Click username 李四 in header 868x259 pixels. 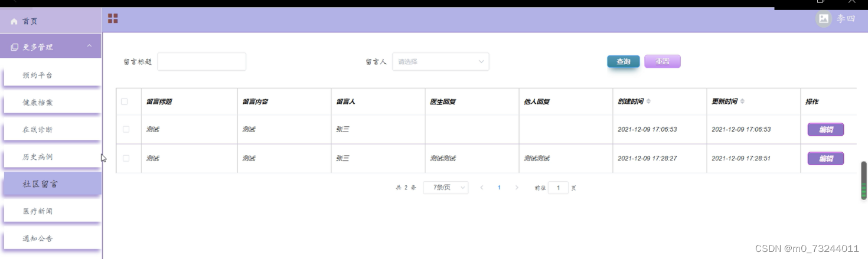pyautogui.click(x=846, y=19)
